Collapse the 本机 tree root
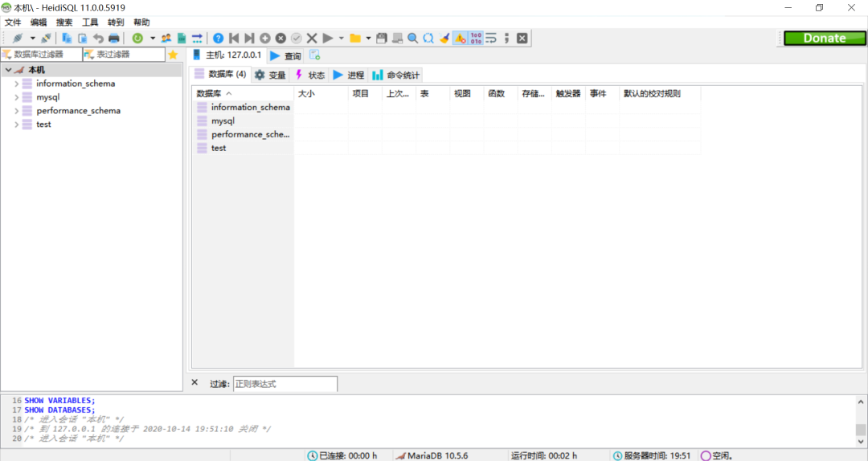This screenshot has width=868, height=461. pos(8,70)
